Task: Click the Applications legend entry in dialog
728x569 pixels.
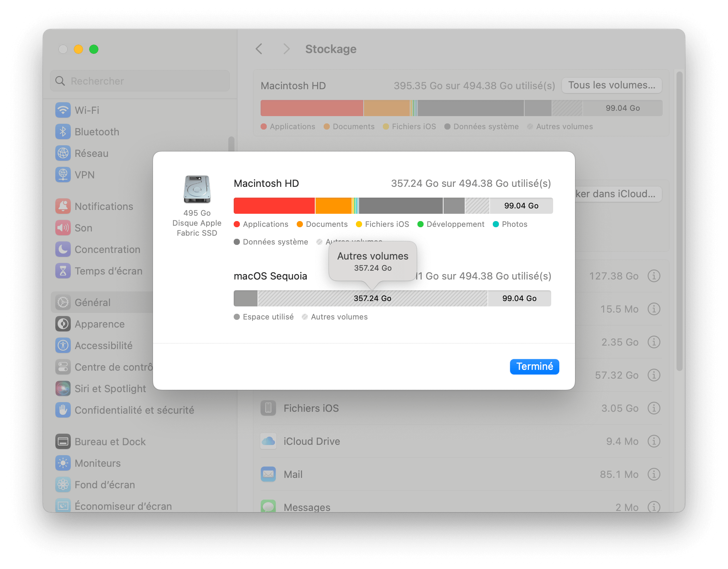Action: click(x=261, y=224)
